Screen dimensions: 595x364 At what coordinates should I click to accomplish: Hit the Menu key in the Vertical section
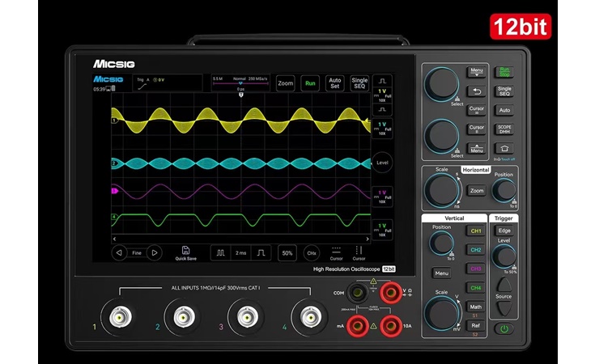point(442,273)
